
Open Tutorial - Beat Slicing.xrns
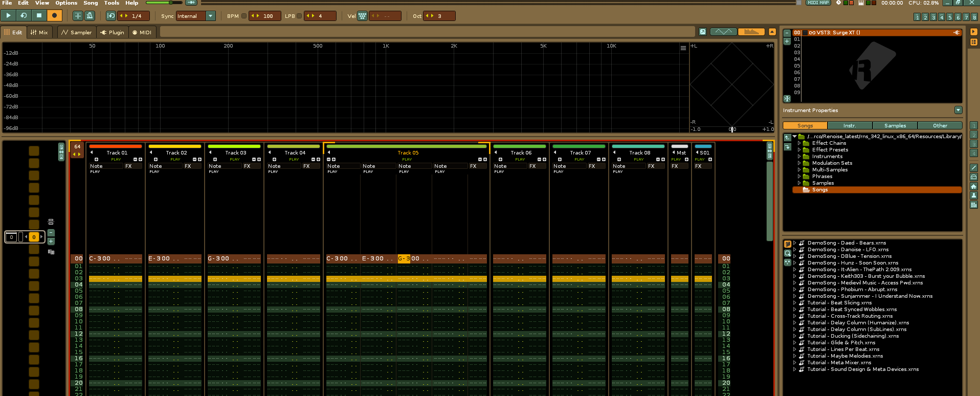[839, 303]
